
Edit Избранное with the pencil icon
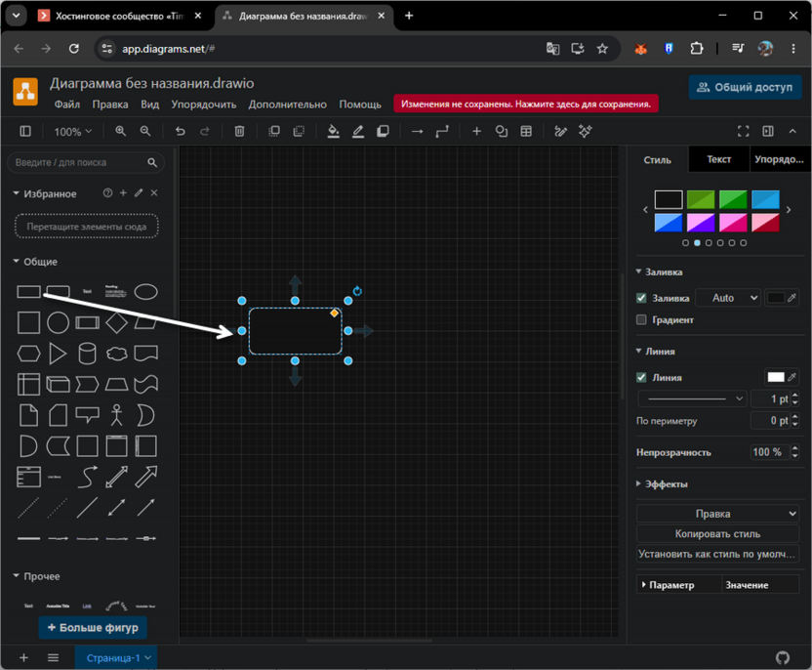pos(139,192)
